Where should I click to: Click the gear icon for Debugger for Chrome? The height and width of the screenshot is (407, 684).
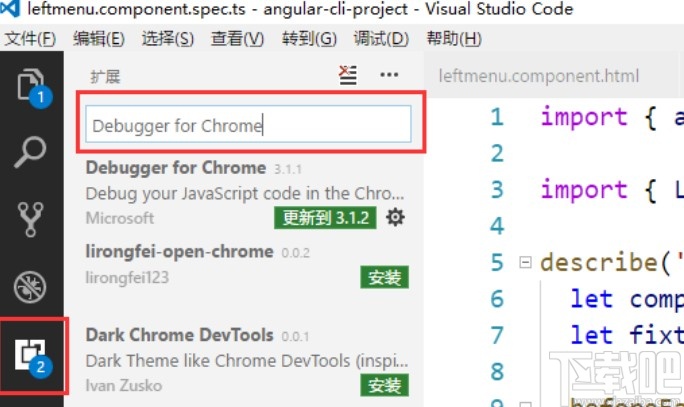pyautogui.click(x=396, y=217)
